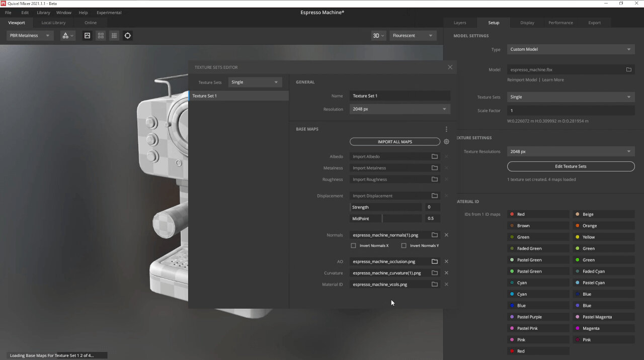Screen dimensions: 644x360
Task: Switch to the Display tab
Action: (527, 23)
